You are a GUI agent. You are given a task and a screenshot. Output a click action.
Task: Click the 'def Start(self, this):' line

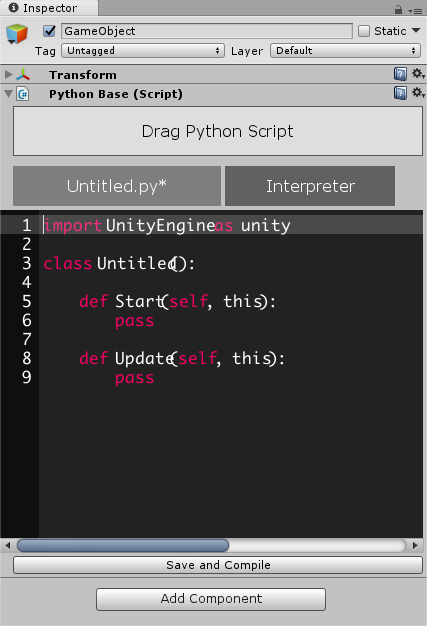(177, 301)
